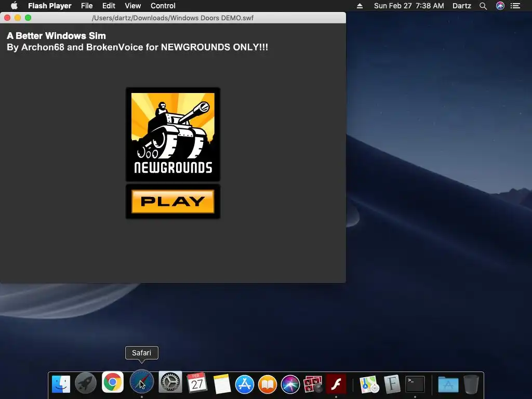Open the Applications folder in the Dock

tap(448, 385)
